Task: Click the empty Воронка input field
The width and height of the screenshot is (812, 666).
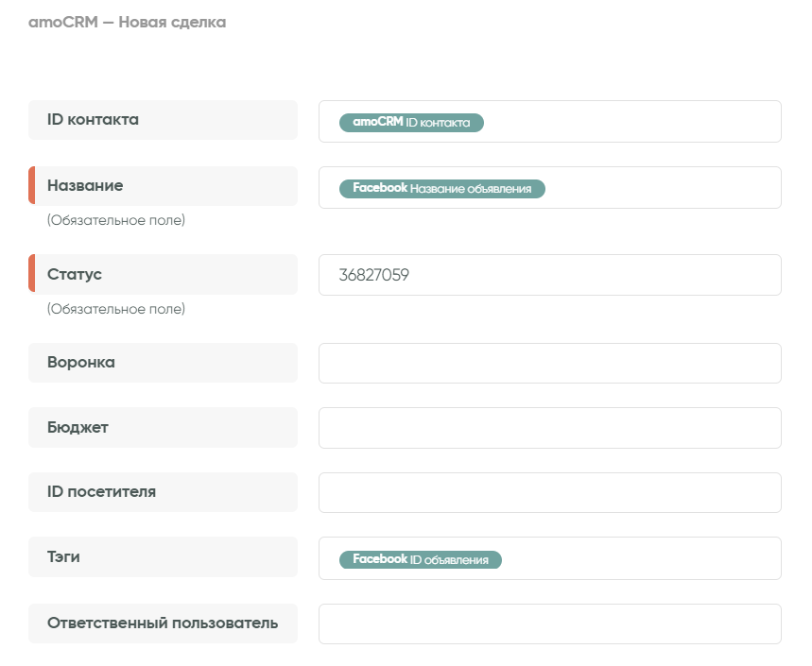Action: (x=549, y=364)
